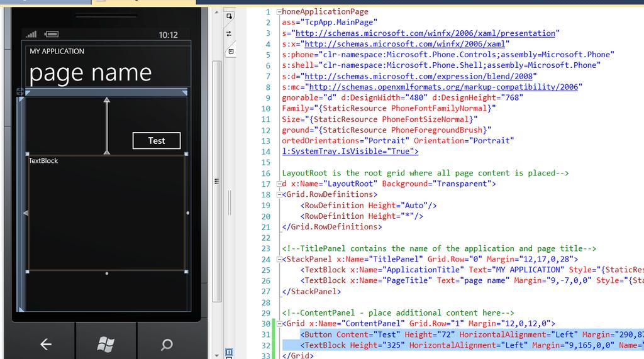Collapse the TitlePanel StackPanel at line 24
Viewport: 644px width, 359px height.
279,260
